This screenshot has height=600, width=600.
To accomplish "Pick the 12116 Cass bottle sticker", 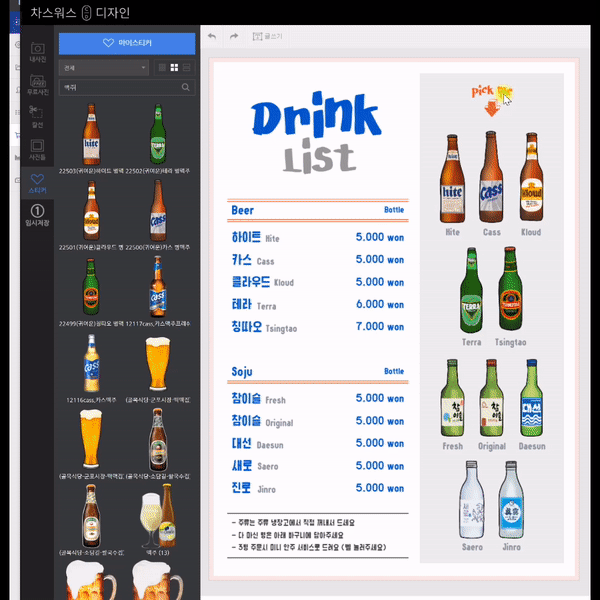I will (x=91, y=363).
